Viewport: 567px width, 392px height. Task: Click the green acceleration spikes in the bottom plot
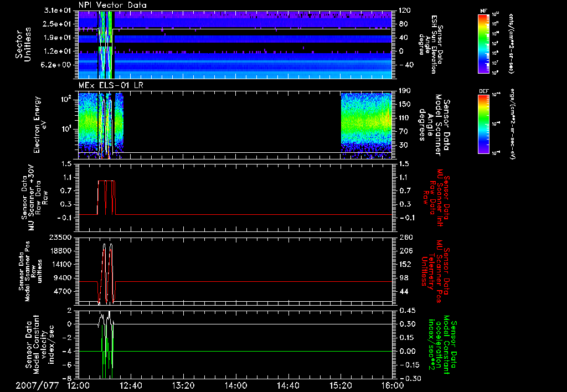107,353
